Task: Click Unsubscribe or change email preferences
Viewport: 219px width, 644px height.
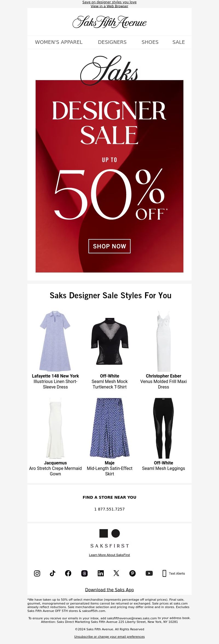Action: click(109, 637)
